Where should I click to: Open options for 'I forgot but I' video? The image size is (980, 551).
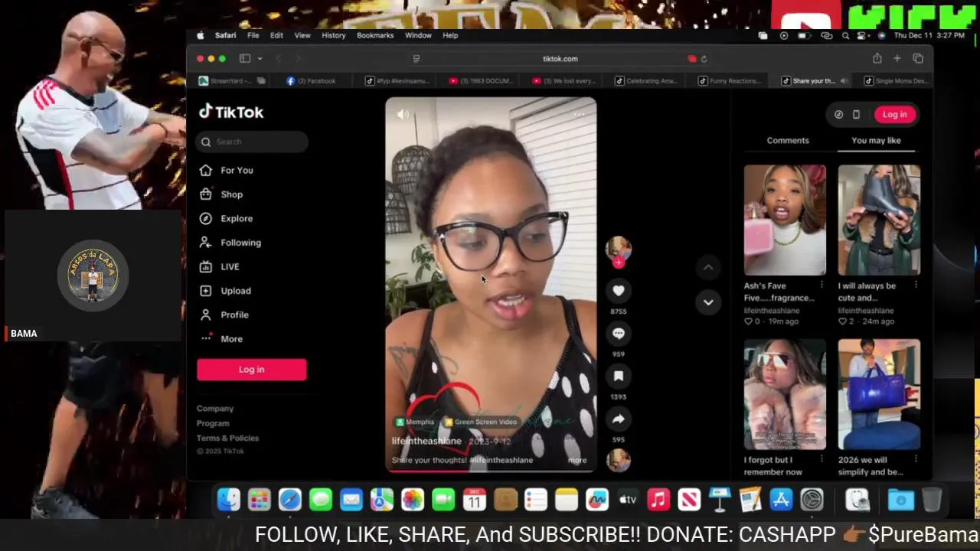click(x=822, y=460)
